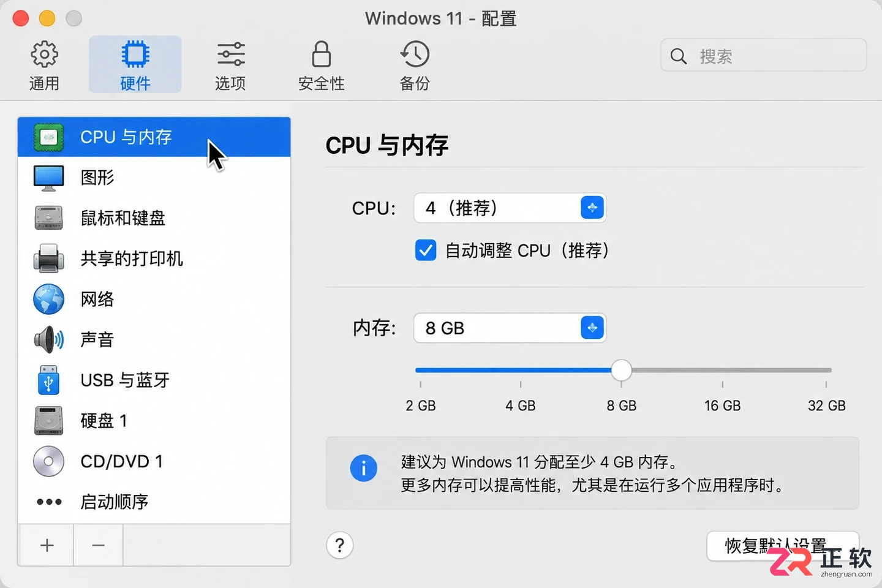Click the 共享的打印机 printer icon
This screenshot has width=882, height=588.
(48, 258)
